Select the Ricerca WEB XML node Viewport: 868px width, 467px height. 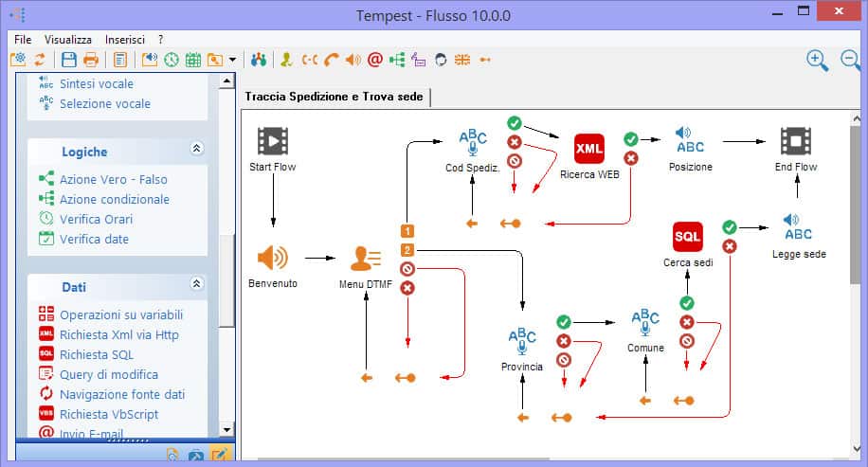tap(588, 149)
